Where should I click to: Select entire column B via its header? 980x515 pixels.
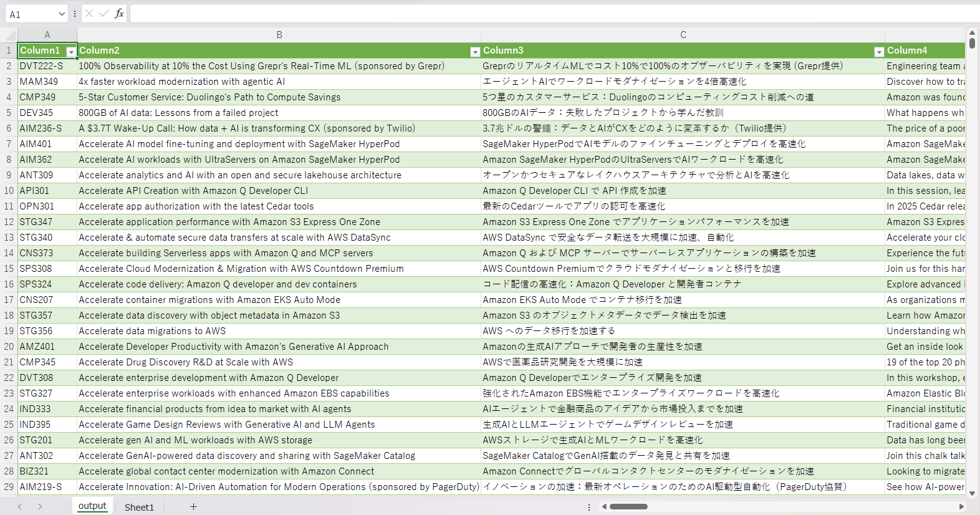click(x=279, y=35)
